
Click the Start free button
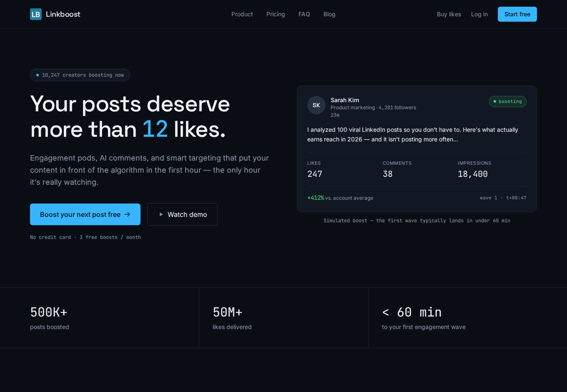tap(517, 14)
